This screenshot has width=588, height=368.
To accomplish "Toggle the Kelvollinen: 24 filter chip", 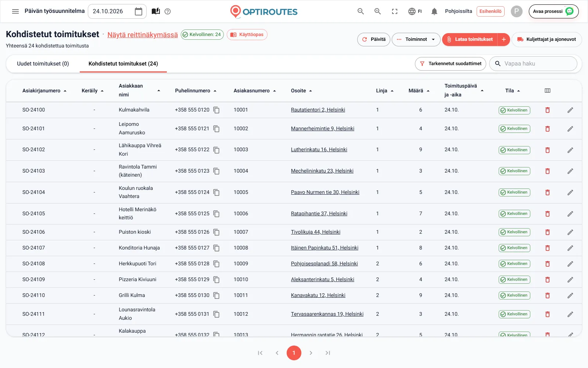I will 202,35.
